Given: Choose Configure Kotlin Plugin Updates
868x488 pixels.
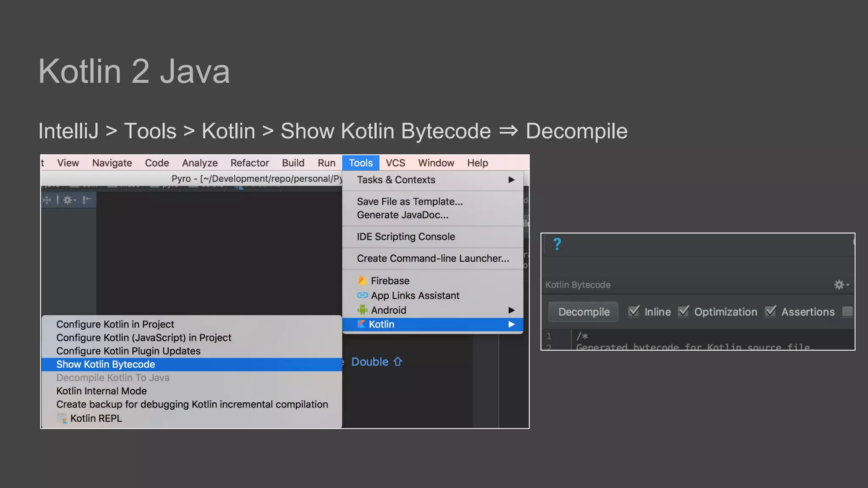Looking at the screenshot, I should (x=192, y=351).
